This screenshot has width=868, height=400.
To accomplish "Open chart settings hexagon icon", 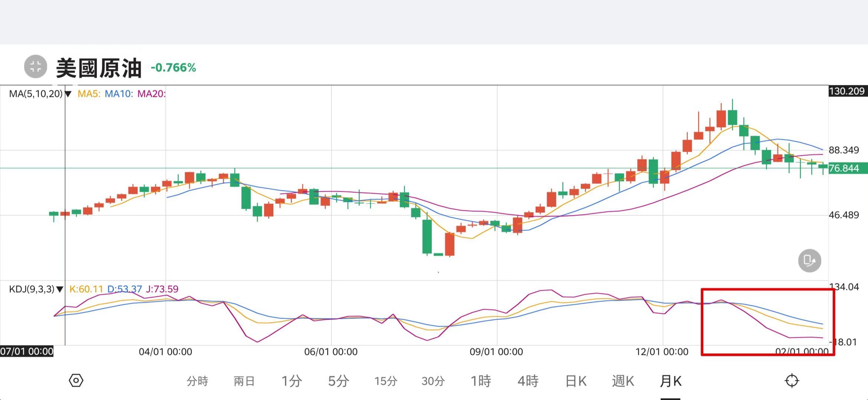I will pyautogui.click(x=76, y=381).
